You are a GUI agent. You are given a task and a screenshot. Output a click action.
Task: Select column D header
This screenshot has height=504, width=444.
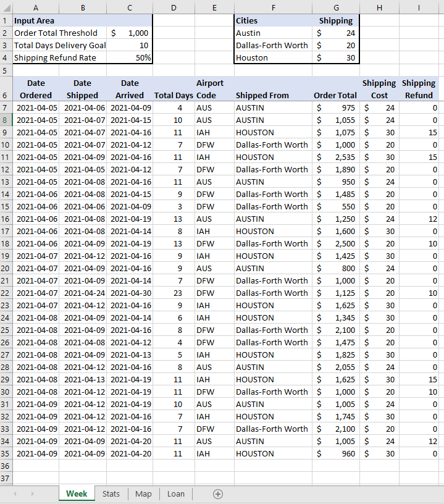pyautogui.click(x=174, y=7)
